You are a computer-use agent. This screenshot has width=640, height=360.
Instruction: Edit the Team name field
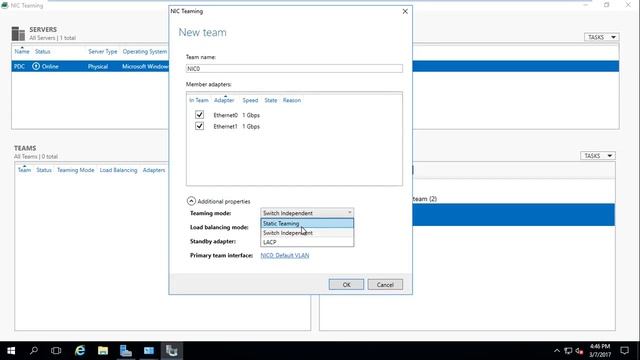click(294, 69)
